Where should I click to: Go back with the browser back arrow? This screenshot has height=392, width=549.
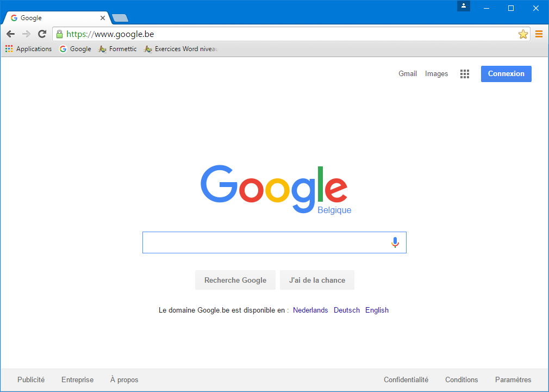(x=10, y=34)
